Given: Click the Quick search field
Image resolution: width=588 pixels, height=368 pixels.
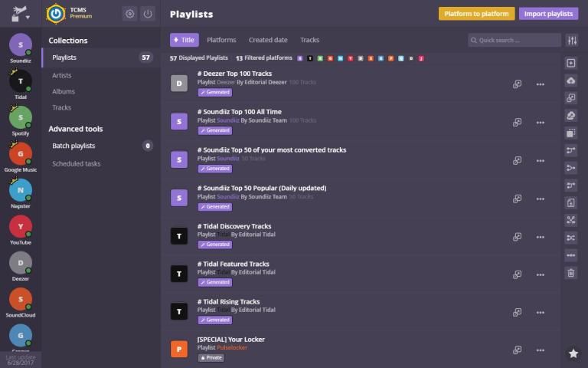Looking at the screenshot, I should coord(514,40).
